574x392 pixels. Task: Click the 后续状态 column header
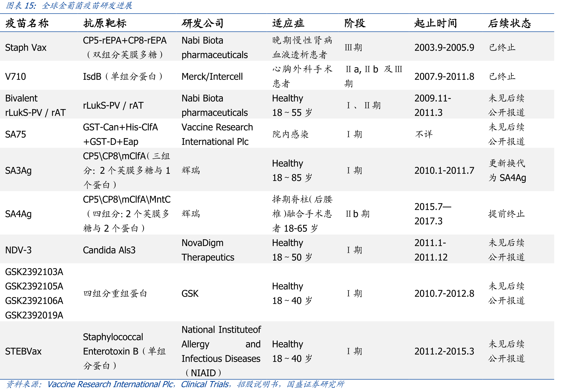point(510,23)
